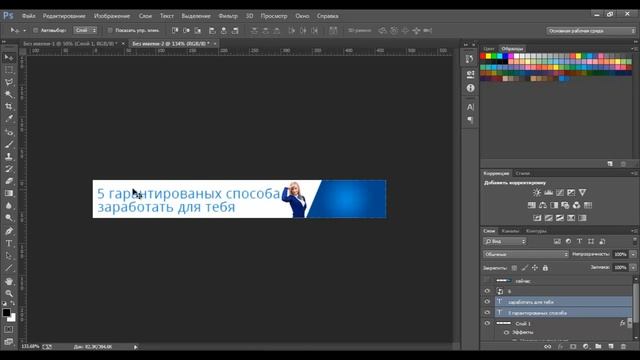The image size is (640, 360).
Task: Open the Info panel icon
Action: click(x=470, y=88)
